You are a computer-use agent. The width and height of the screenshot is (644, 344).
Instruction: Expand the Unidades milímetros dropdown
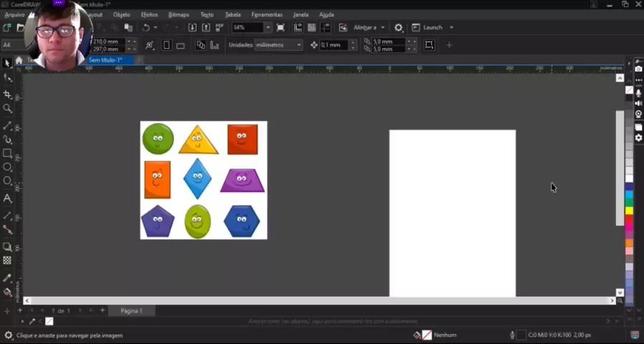tap(298, 45)
